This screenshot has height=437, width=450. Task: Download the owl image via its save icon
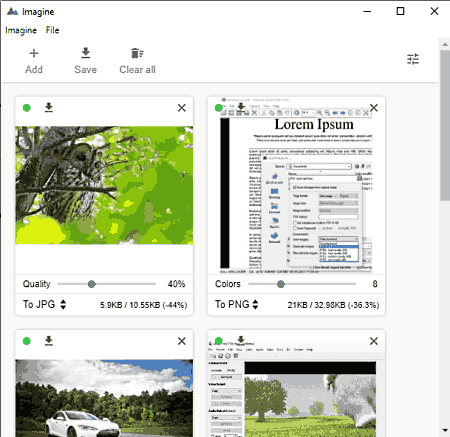(x=49, y=108)
